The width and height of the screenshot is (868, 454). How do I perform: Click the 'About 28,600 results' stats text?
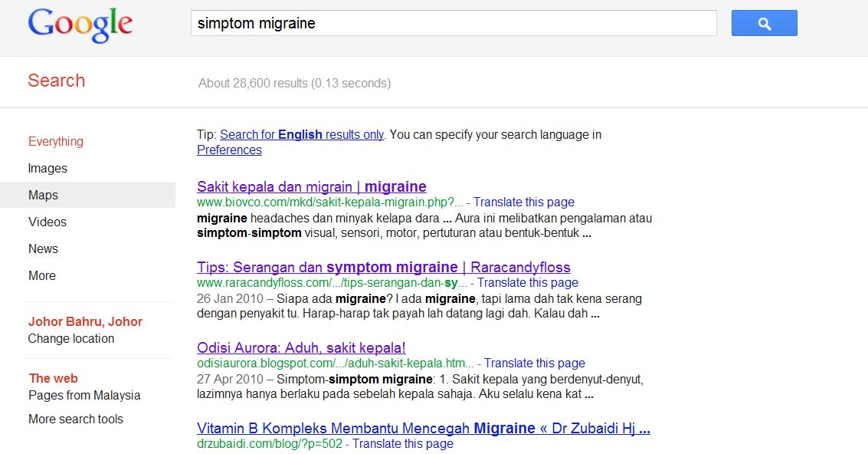pyautogui.click(x=294, y=83)
